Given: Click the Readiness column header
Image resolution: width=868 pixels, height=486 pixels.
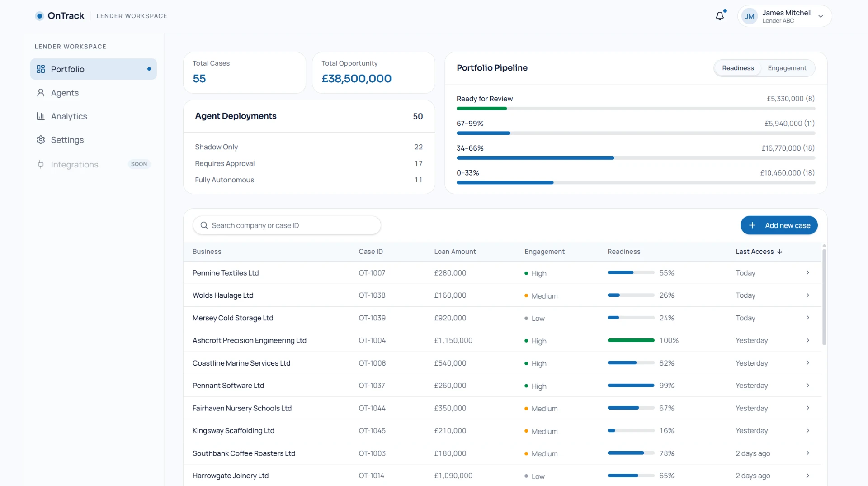Looking at the screenshot, I should point(624,251).
